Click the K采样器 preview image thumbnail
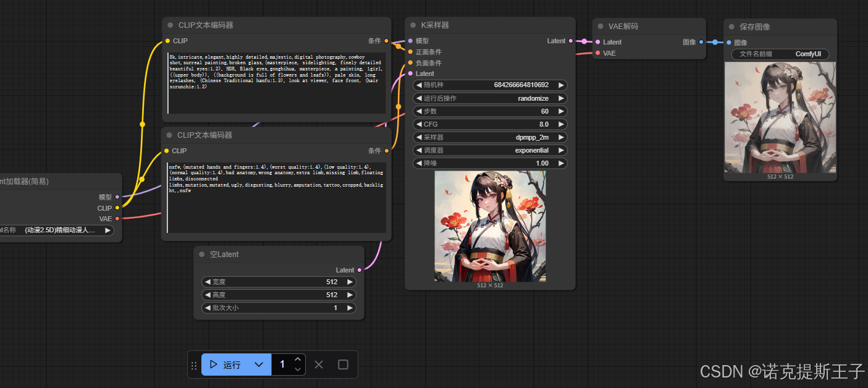Image resolution: width=868 pixels, height=388 pixels. click(x=490, y=226)
